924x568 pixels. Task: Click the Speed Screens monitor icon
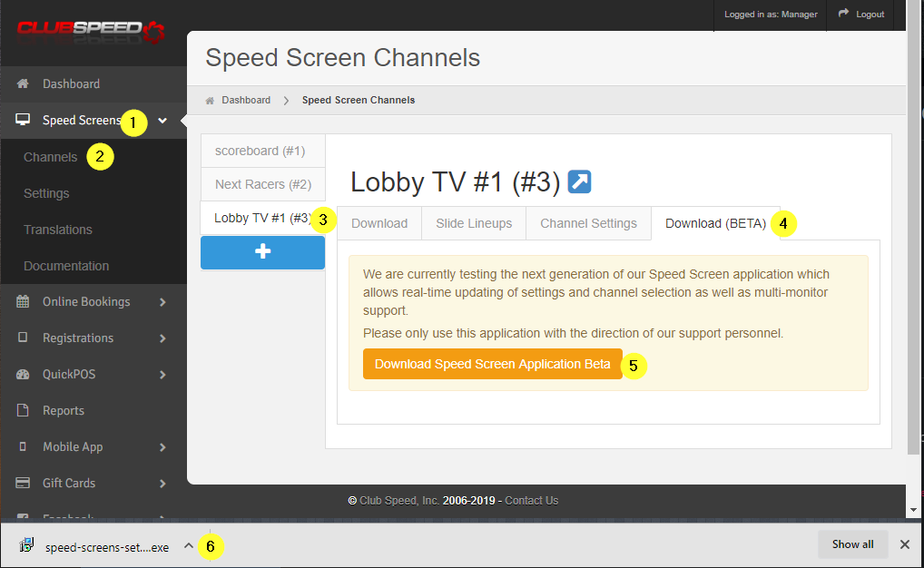(23, 120)
